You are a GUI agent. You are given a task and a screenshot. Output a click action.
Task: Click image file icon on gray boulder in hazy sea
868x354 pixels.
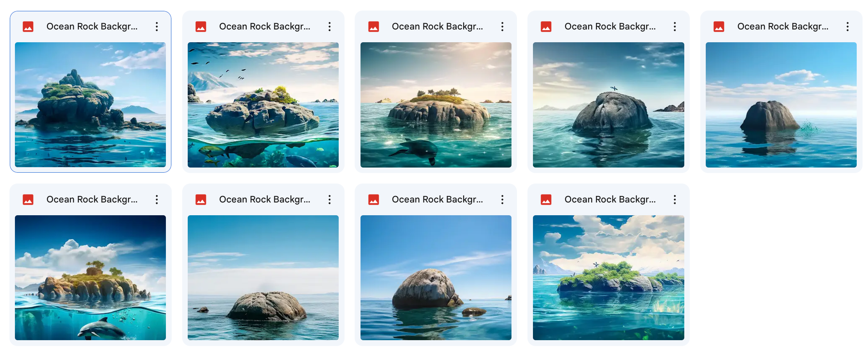pos(201,200)
